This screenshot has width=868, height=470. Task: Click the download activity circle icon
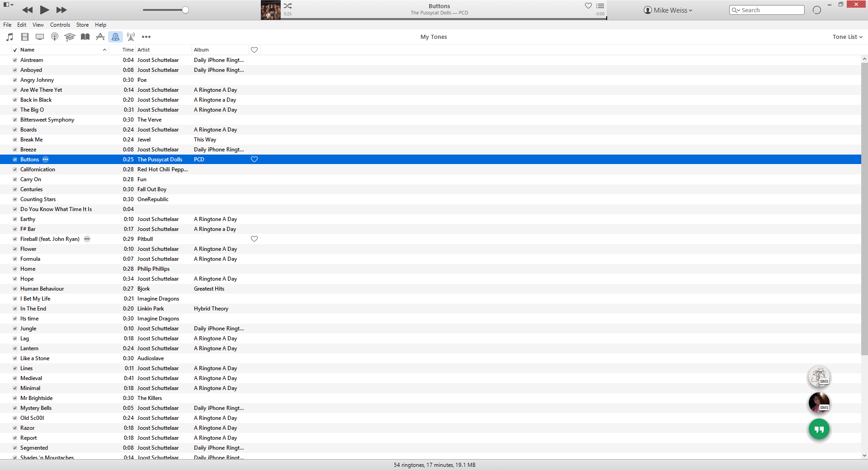(x=816, y=10)
